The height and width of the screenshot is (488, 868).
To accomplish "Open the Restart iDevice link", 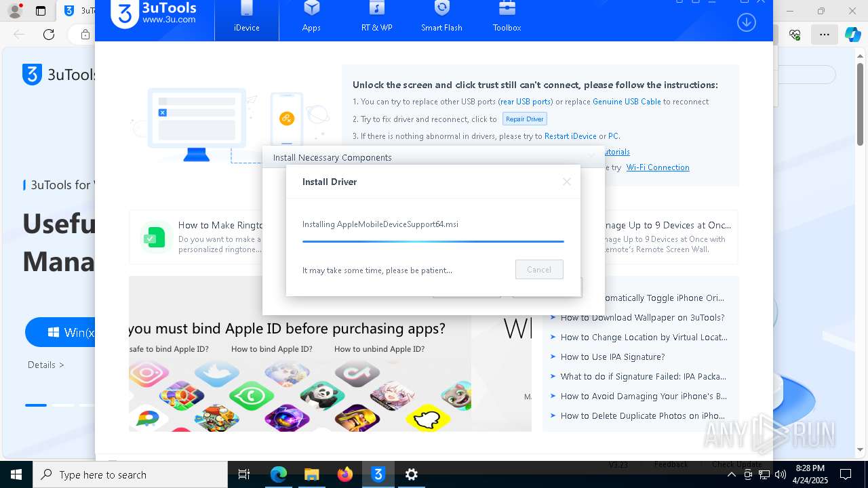I will (570, 136).
